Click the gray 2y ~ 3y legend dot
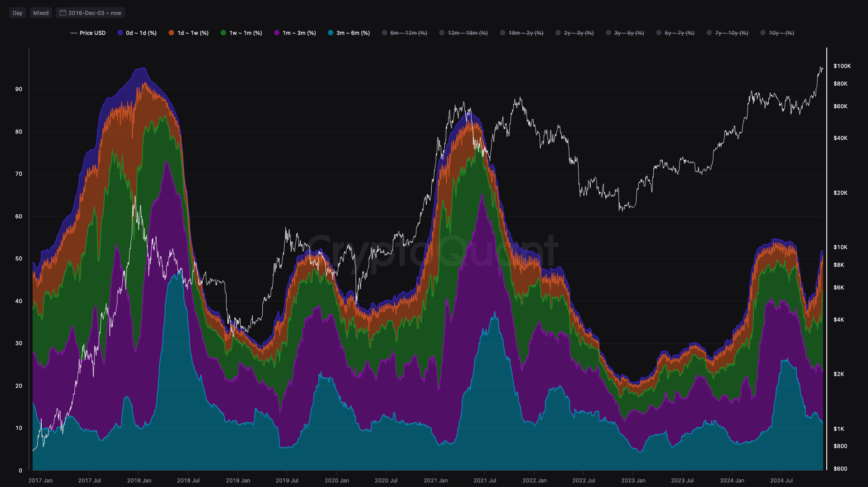Screen dimensions: 868x487 click(x=558, y=33)
